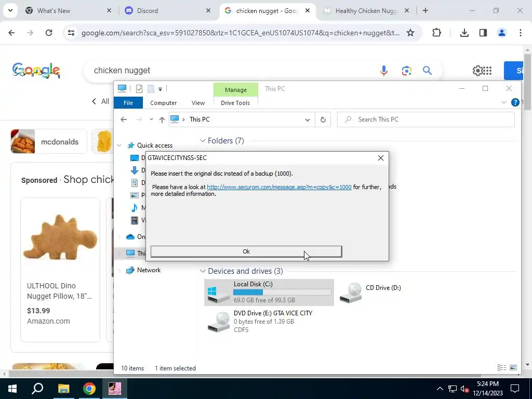532x399 pixels.
Task: Open the Explorer help icon
Action: click(515, 102)
